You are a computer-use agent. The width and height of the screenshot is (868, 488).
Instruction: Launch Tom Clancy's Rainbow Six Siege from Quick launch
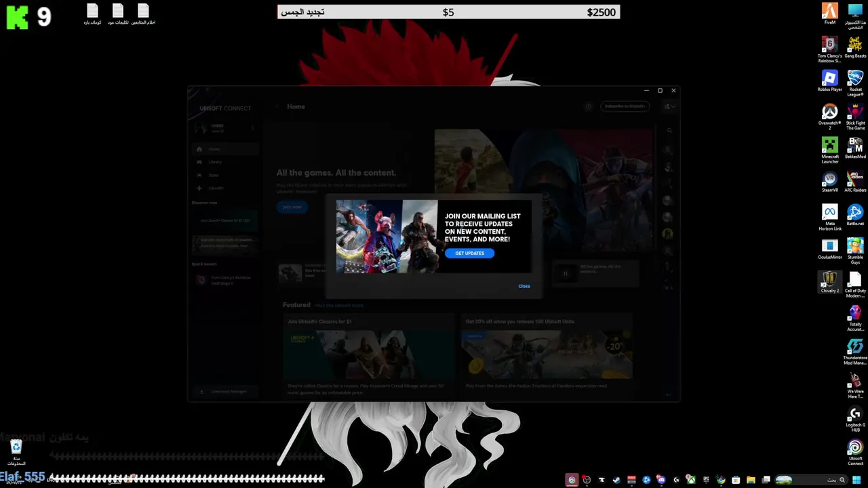coord(224,280)
